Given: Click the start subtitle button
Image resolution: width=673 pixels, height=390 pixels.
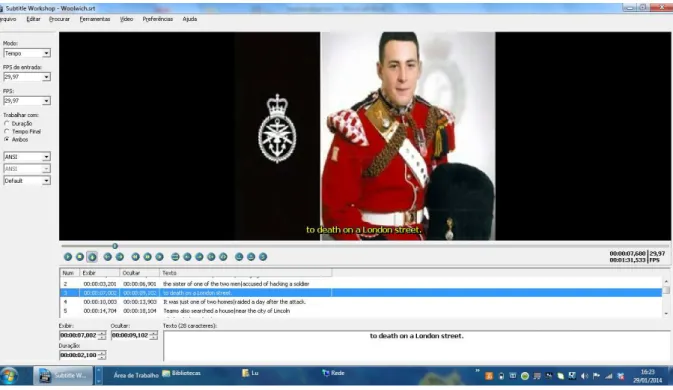Looking at the screenshot, I should [x=211, y=257].
